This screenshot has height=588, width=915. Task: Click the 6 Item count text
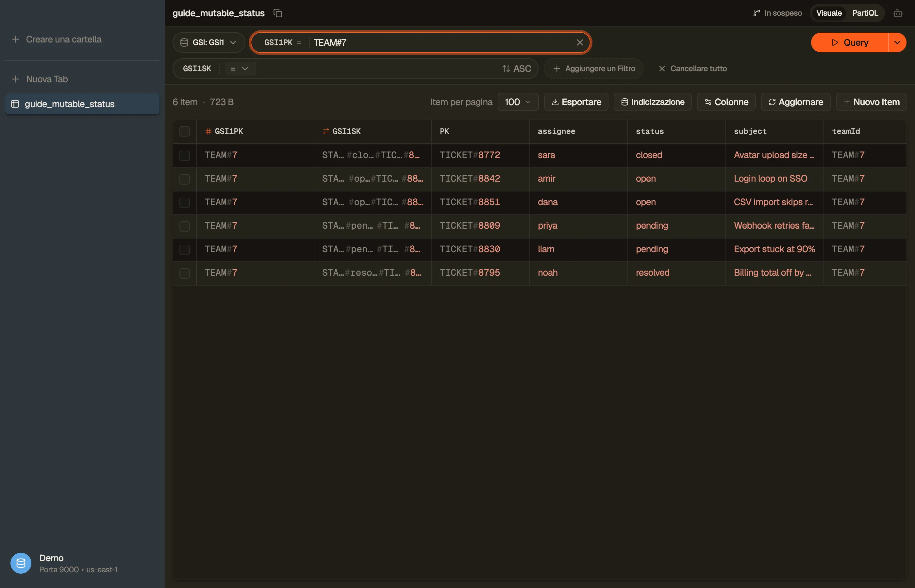(185, 102)
